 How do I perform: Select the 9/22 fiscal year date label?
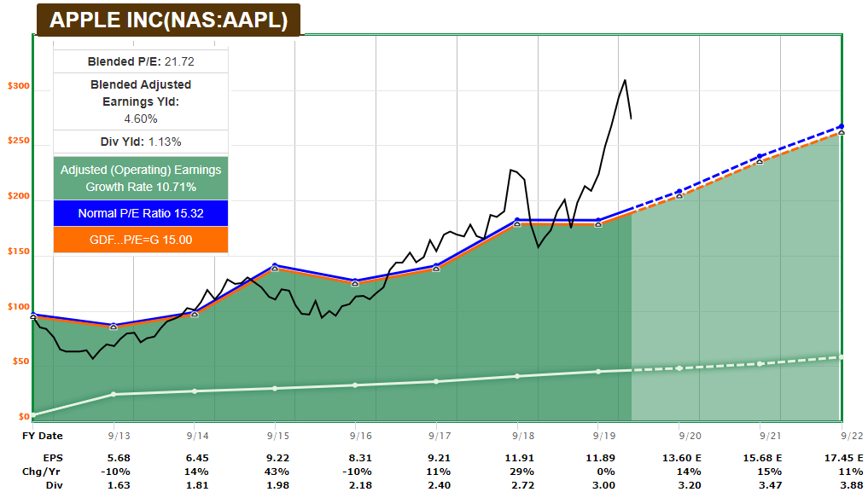(x=853, y=436)
